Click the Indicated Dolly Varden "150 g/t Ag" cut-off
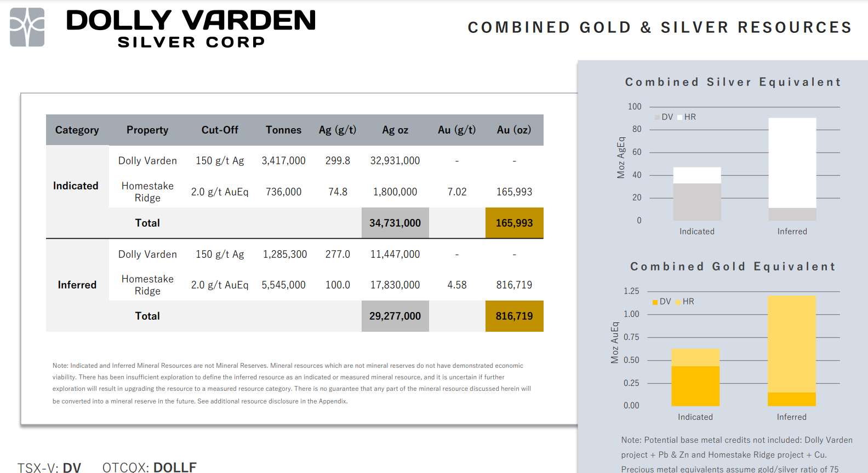Screen dimensions: 868x473 (x=220, y=161)
